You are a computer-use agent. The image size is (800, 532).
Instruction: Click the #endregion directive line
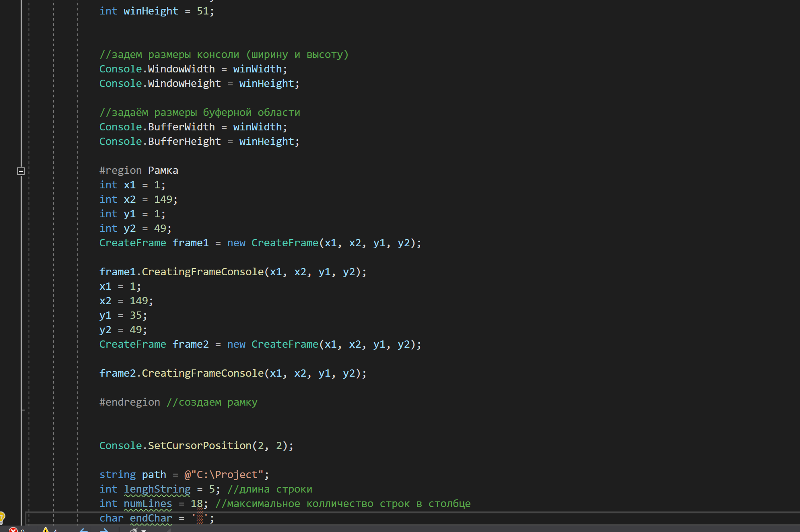click(x=130, y=402)
